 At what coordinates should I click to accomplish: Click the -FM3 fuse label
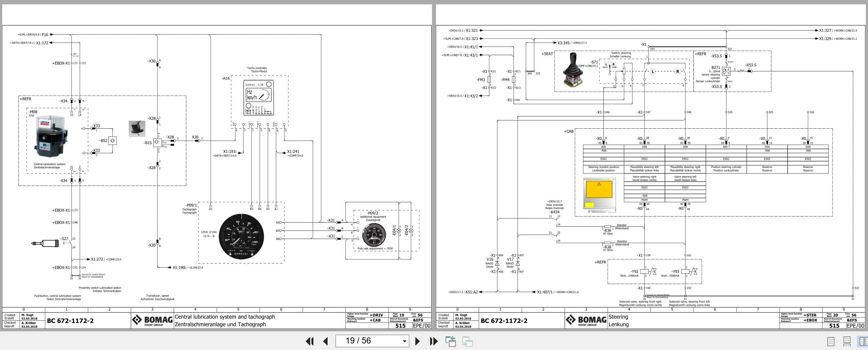(x=481, y=80)
